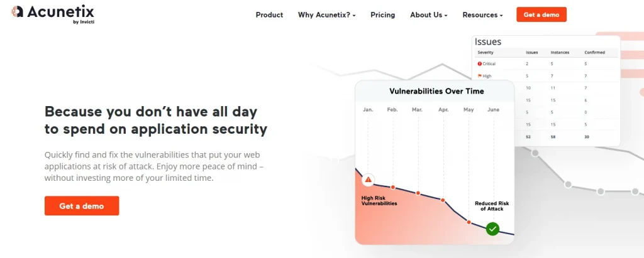This screenshot has height=258, width=644.
Task: Click the High severity flag icon
Action: click(x=479, y=76)
